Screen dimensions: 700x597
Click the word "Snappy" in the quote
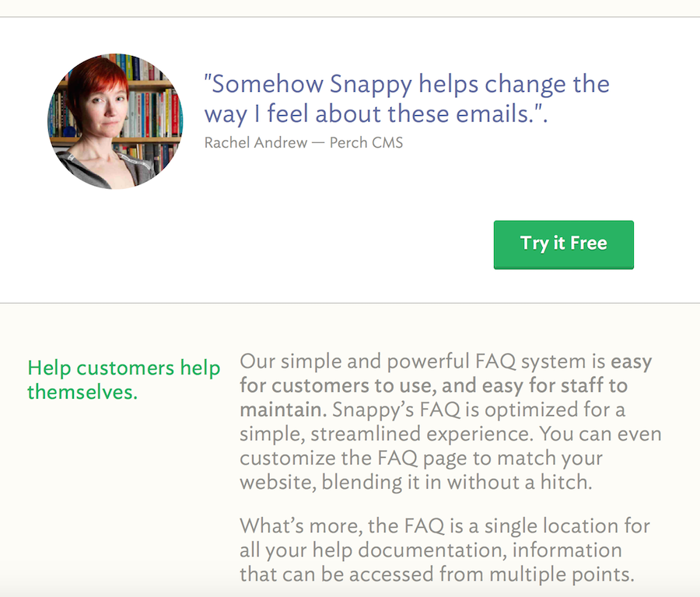point(370,85)
